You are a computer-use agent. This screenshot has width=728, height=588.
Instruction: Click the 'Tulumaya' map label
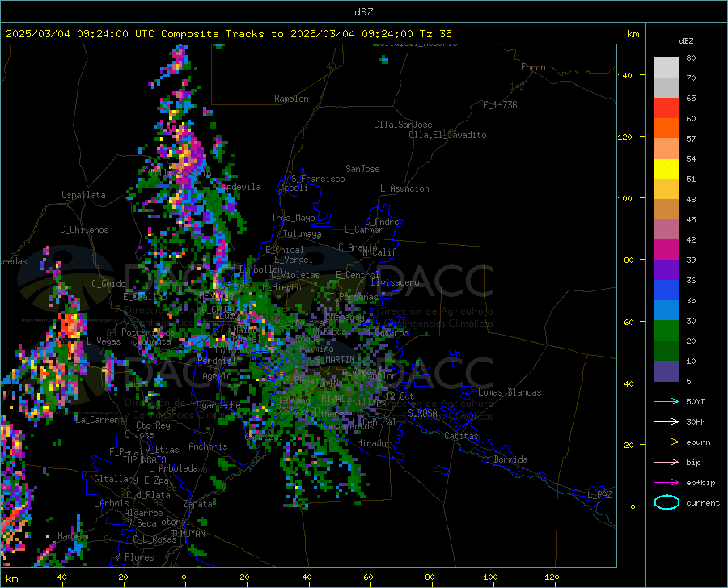(x=302, y=234)
